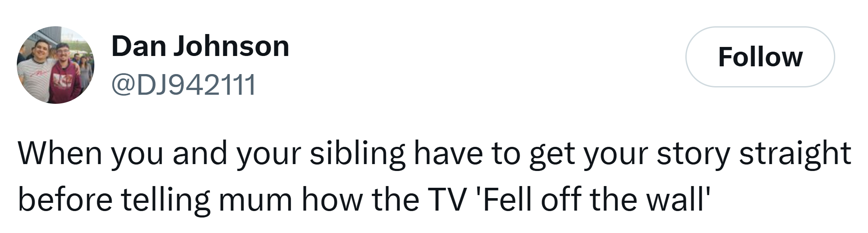Open the @DJ942111 handle link
The image size is (868, 233).
point(184,84)
